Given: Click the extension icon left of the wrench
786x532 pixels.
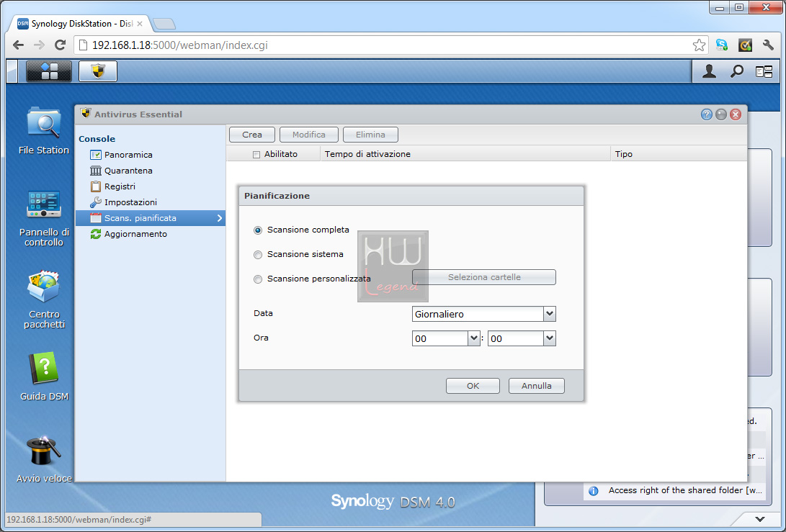Looking at the screenshot, I should coord(746,45).
